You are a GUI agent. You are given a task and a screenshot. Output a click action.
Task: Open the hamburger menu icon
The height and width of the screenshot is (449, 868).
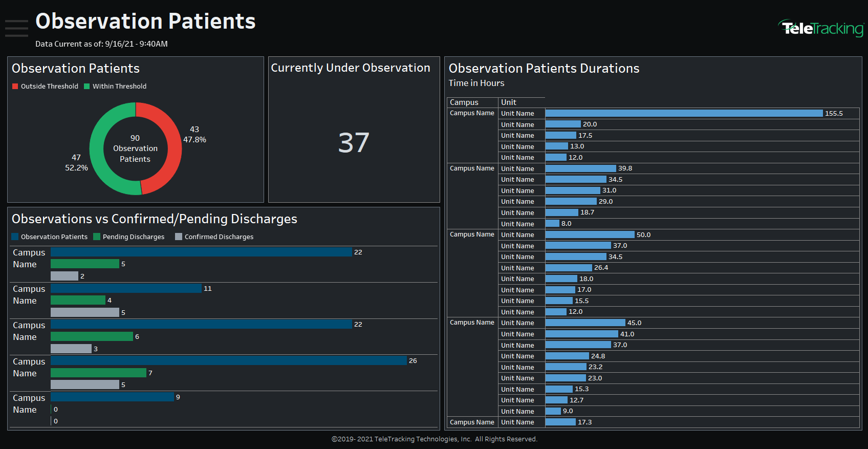(16, 28)
